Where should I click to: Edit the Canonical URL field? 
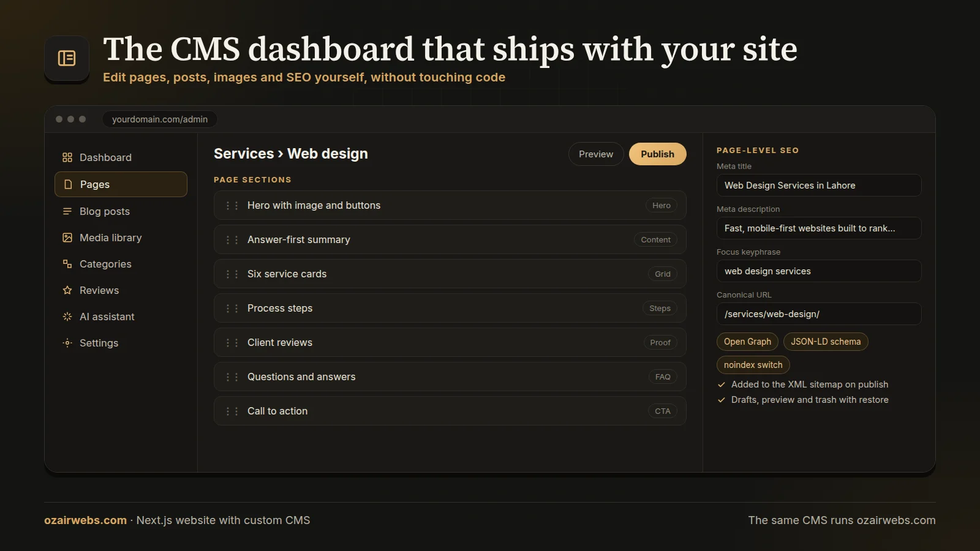[819, 314]
